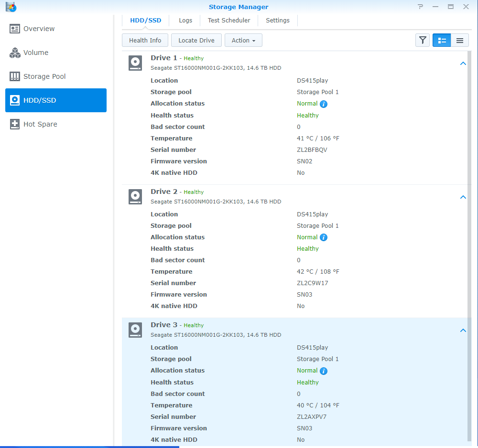This screenshot has height=448, width=478.
Task: Collapse the Drive 1 details section
Action: pos(463,63)
